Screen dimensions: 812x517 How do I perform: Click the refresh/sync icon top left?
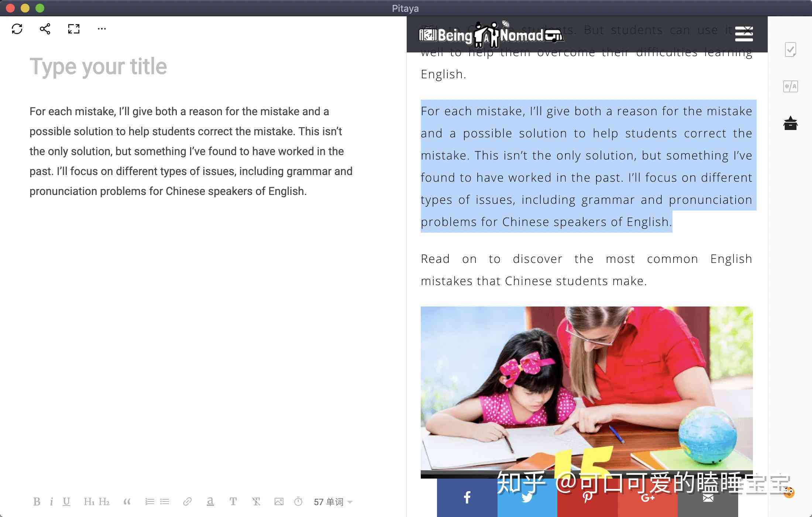pos(17,28)
